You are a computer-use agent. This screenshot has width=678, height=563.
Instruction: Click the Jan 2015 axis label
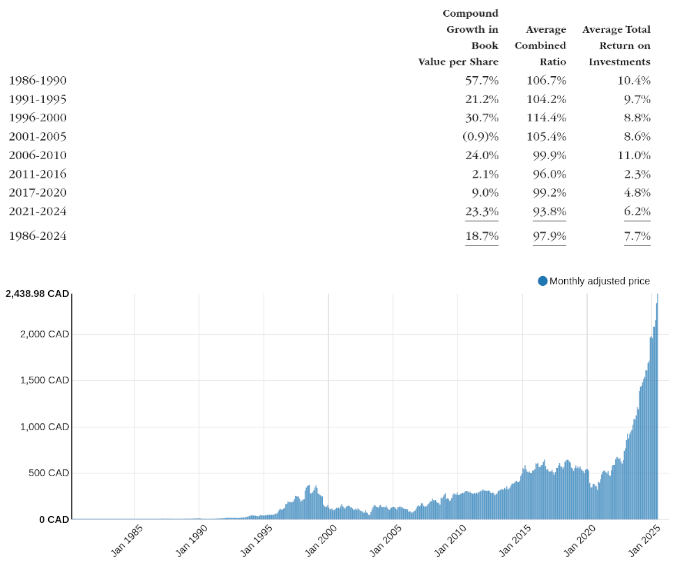coord(515,541)
